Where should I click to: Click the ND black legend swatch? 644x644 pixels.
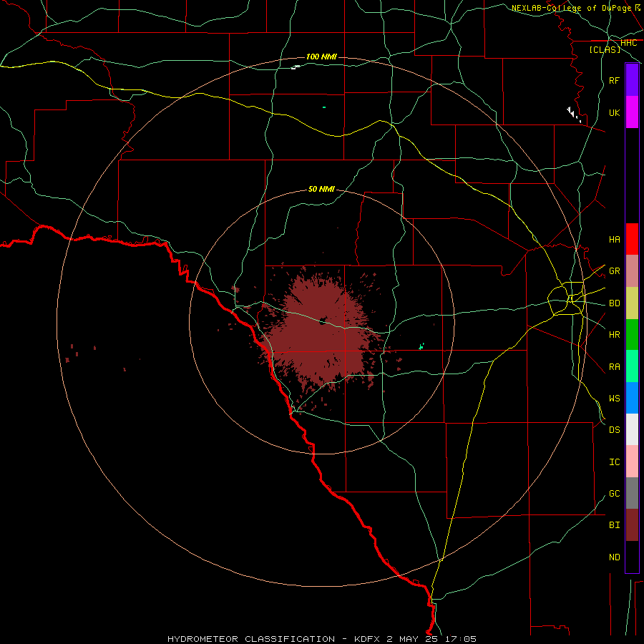[x=632, y=557]
